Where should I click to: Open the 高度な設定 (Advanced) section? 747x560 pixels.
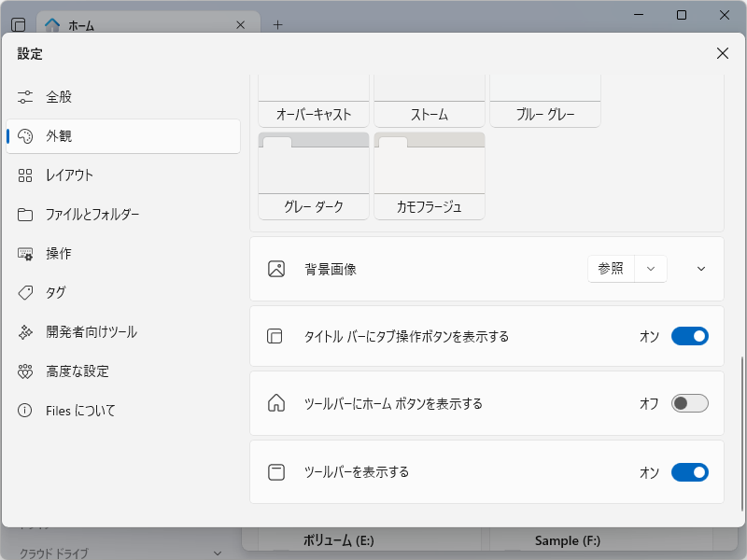click(77, 371)
